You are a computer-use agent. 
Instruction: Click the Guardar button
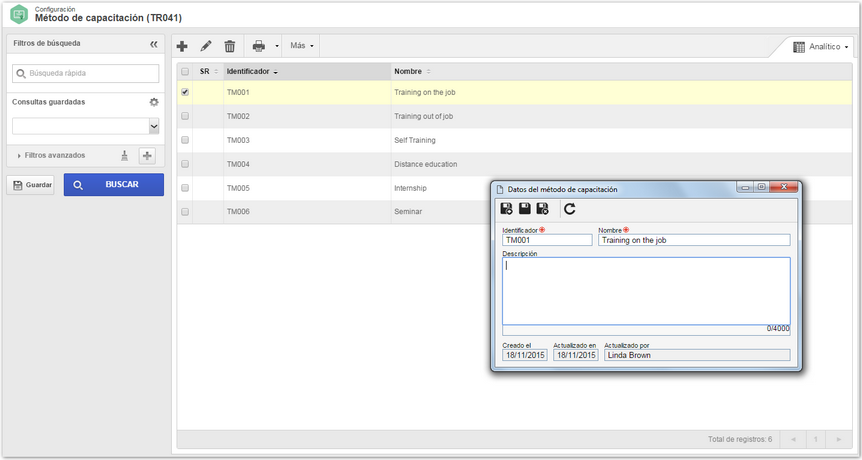(x=33, y=185)
